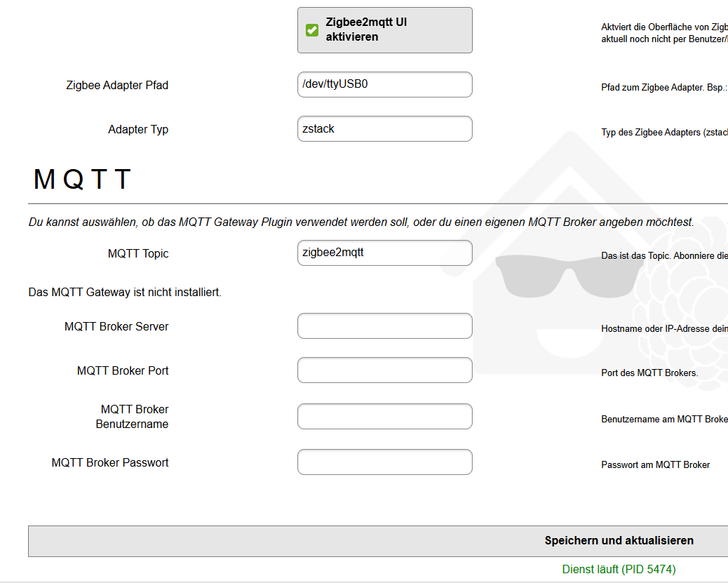Click the MQTT Gateway nicht installiert notice
The image size is (728, 583).
(x=125, y=292)
